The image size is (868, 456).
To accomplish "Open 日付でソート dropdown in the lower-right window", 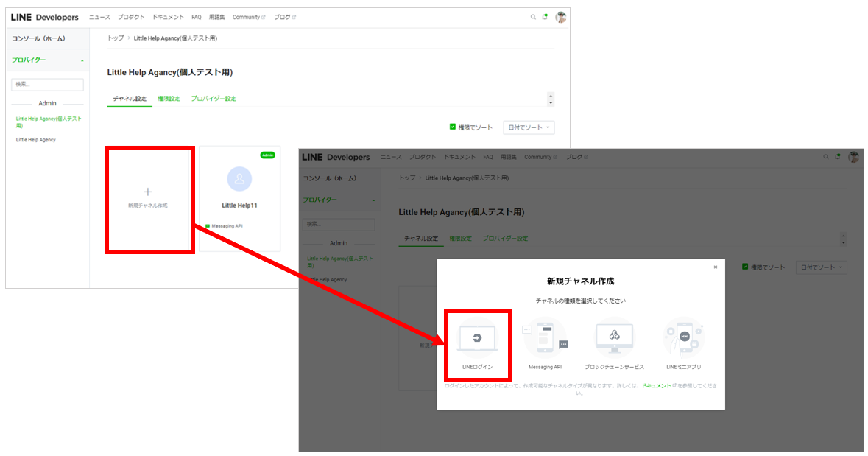I will [x=821, y=267].
